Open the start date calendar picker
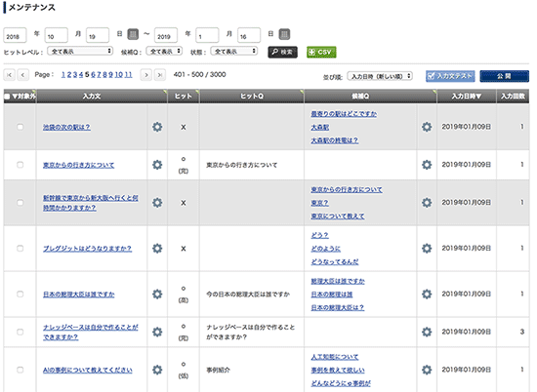The image size is (537, 392). click(x=133, y=34)
